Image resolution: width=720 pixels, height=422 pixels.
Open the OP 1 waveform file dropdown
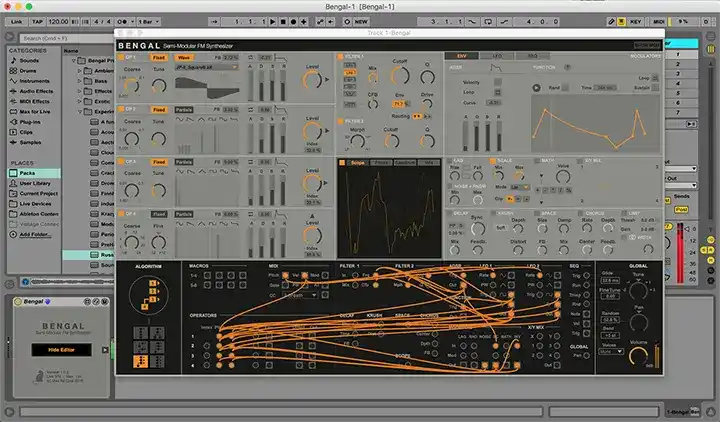(207, 67)
